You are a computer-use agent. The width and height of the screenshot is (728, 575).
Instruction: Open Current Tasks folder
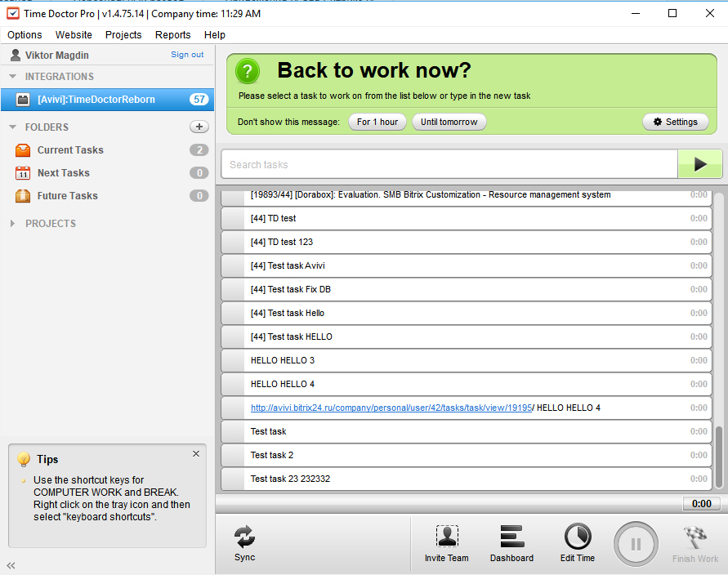point(107,150)
